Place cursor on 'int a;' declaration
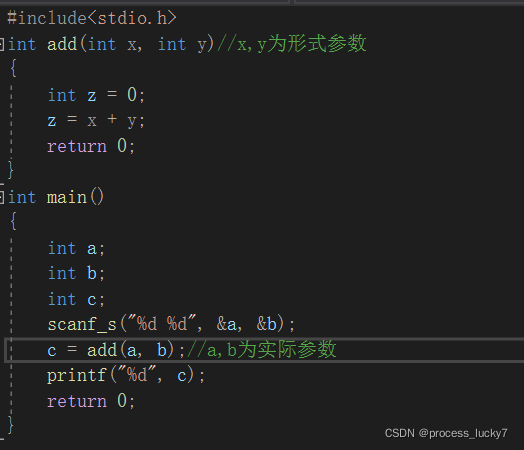Screen dimensions: 524x450 (77, 248)
